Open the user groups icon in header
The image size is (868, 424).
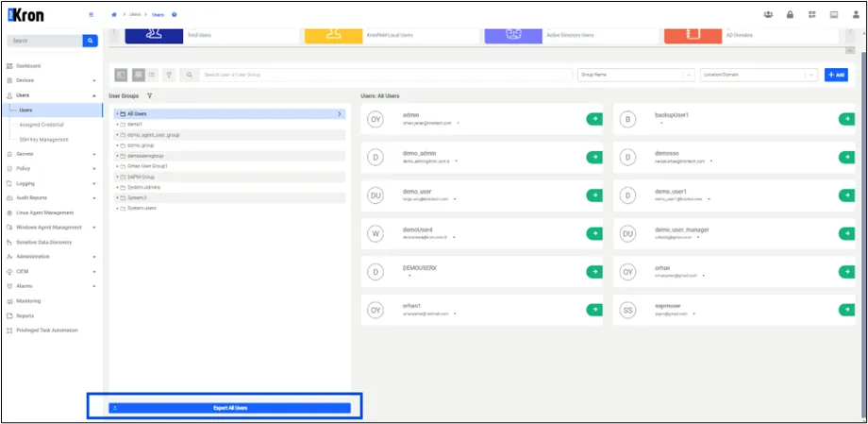pos(768,15)
